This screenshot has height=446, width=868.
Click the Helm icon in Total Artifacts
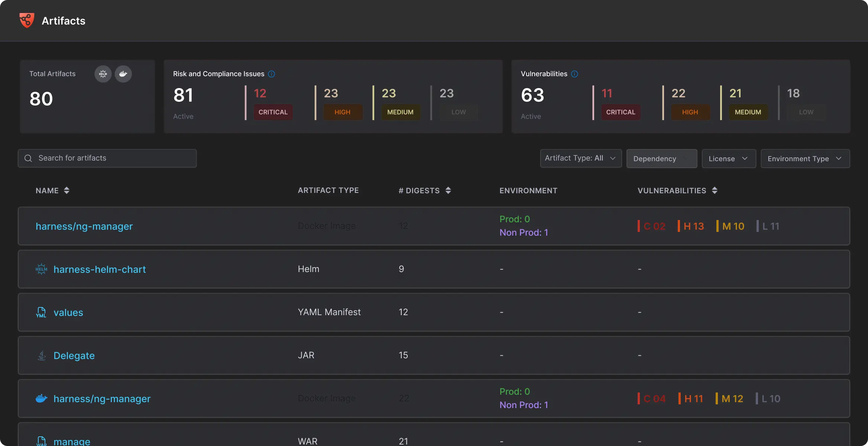point(103,74)
